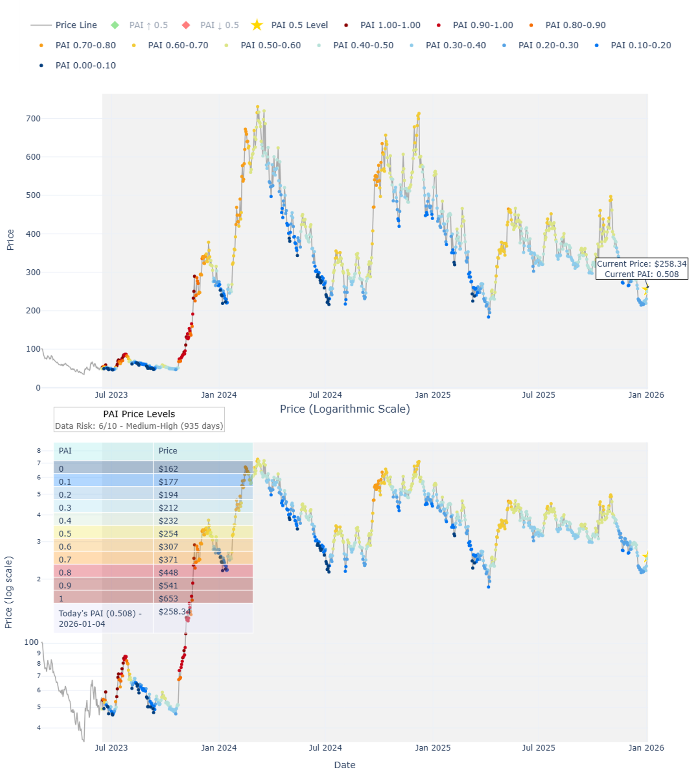The height and width of the screenshot is (769, 700).
Task: Click the PAI 0.30-0.40 legend entry
Action: point(455,46)
